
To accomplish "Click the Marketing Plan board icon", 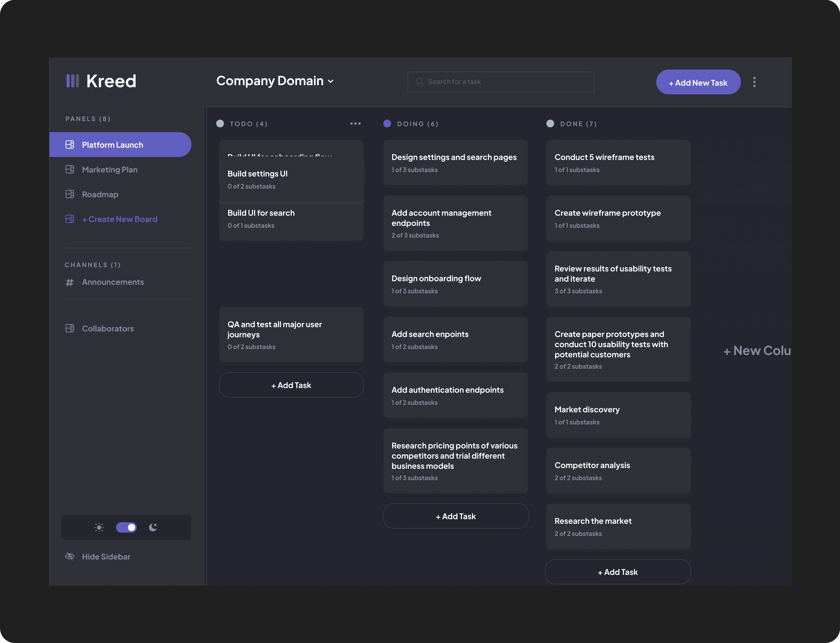I will coord(70,169).
